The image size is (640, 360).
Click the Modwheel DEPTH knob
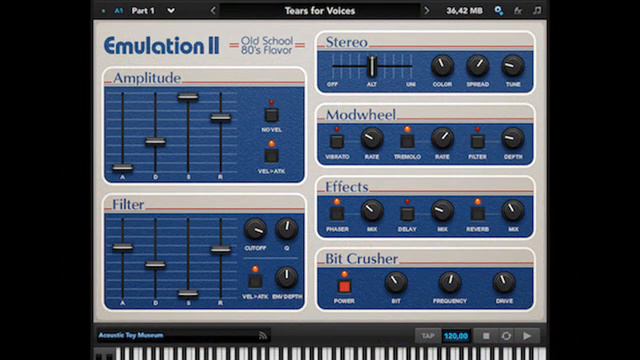[x=513, y=138]
